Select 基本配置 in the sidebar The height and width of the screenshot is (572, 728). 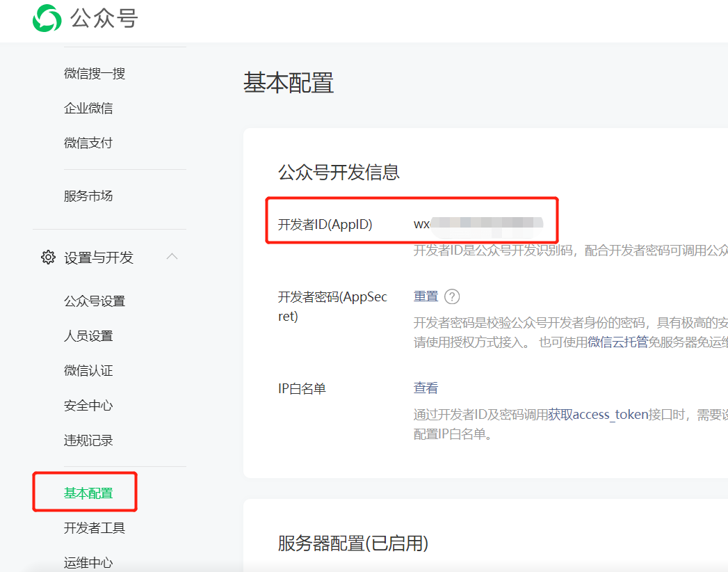88,493
